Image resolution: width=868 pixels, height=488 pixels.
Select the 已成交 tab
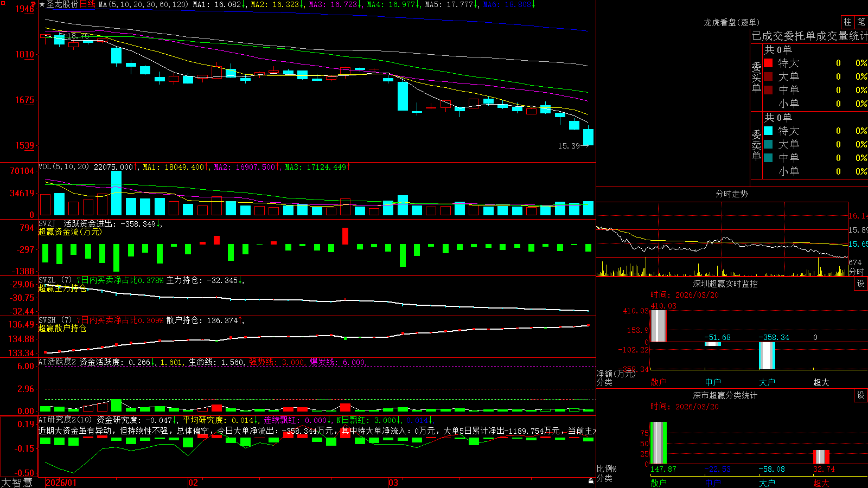pyautogui.click(x=768, y=36)
